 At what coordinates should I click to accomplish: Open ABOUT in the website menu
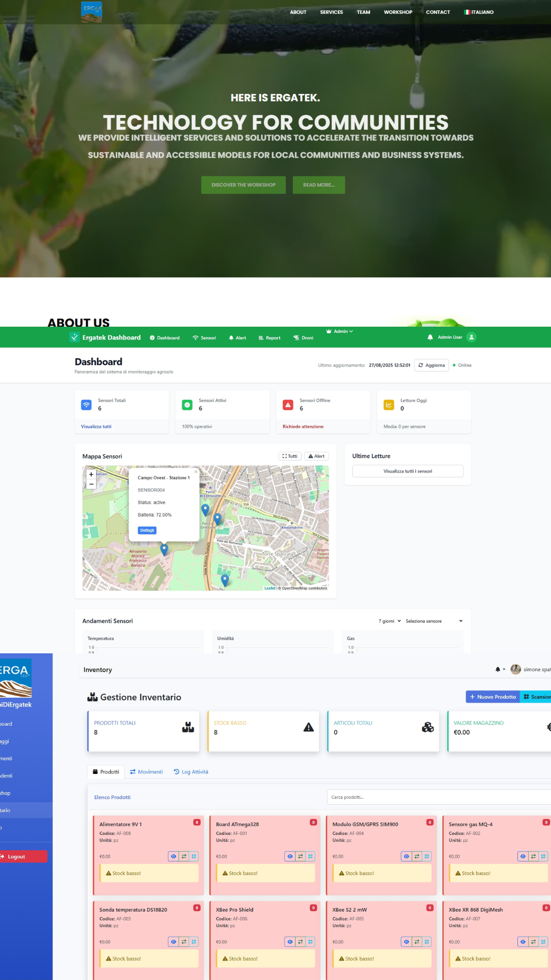pyautogui.click(x=298, y=12)
